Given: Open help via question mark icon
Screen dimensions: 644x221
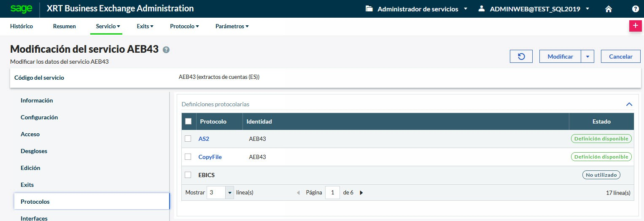Looking at the screenshot, I should [x=636, y=9].
